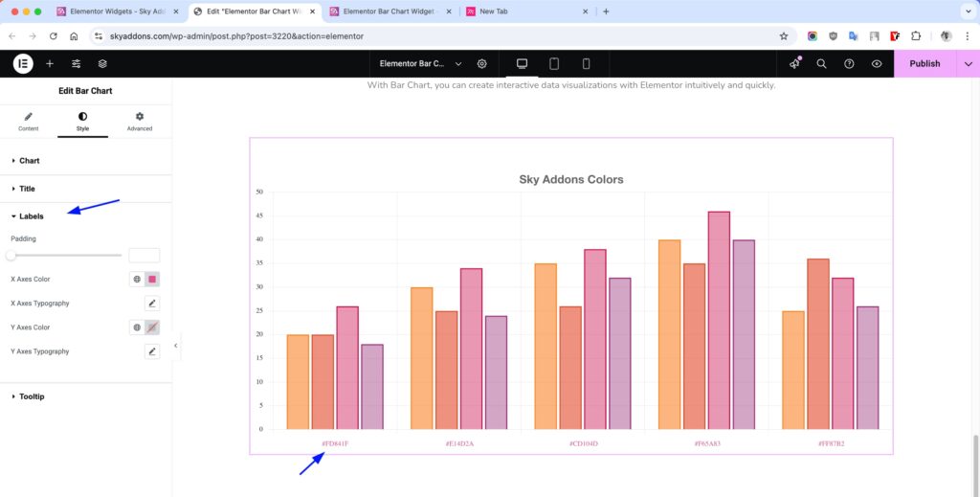The image size is (980, 497).
Task: Click the #E14D2A x-axis label
Action: (x=459, y=444)
